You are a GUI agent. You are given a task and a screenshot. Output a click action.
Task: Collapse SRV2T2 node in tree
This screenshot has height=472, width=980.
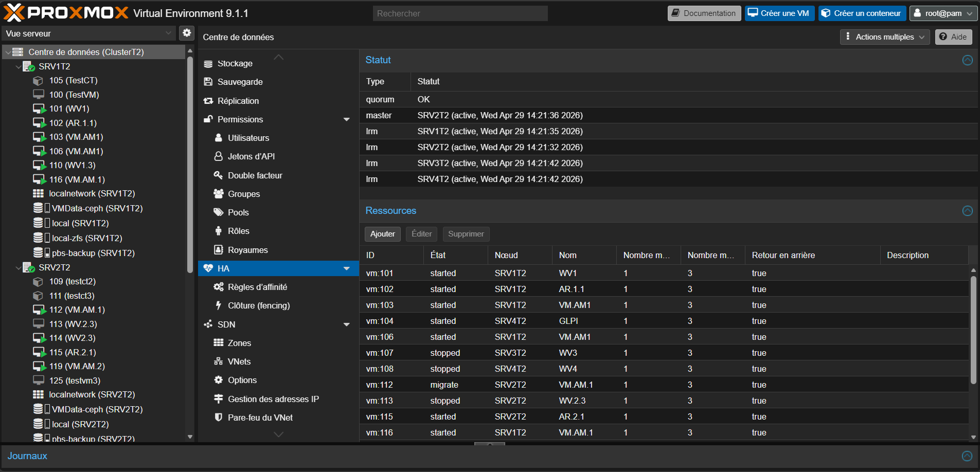click(x=19, y=267)
